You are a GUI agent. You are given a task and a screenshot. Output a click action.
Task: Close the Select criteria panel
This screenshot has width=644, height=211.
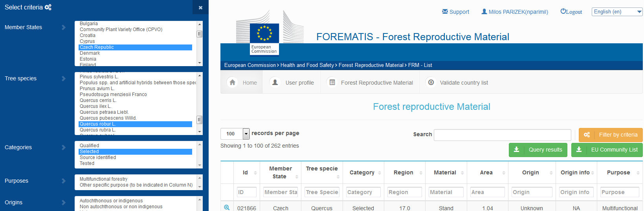[x=200, y=7]
